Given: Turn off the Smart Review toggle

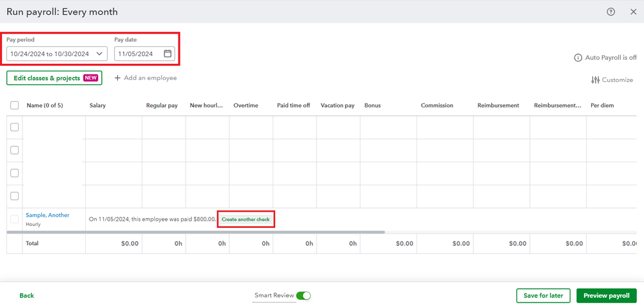Looking at the screenshot, I should (x=304, y=295).
